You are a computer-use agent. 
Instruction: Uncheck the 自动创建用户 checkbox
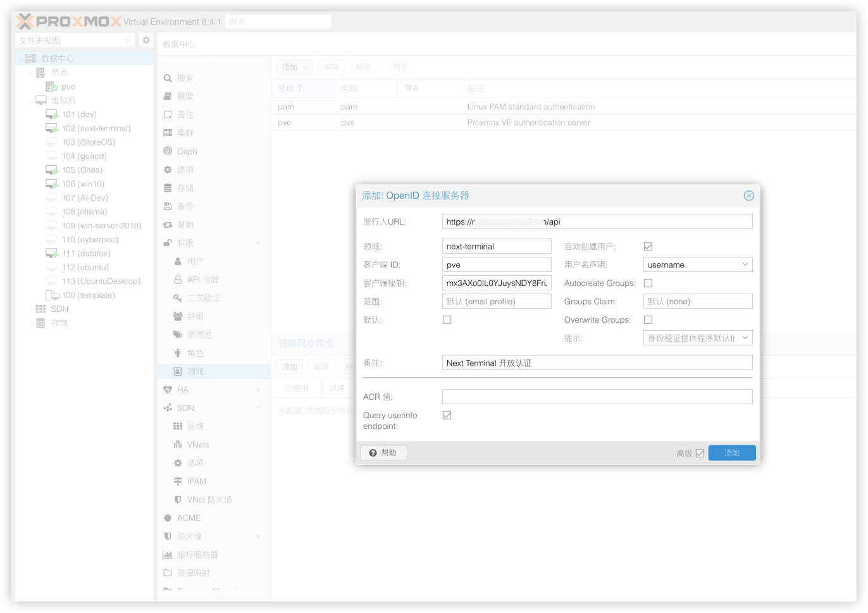click(x=647, y=246)
